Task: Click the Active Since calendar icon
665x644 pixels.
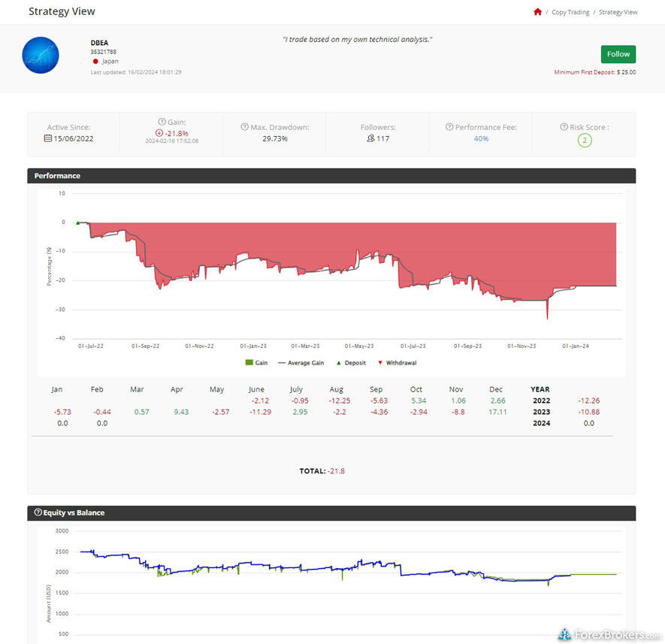Action: click(48, 139)
